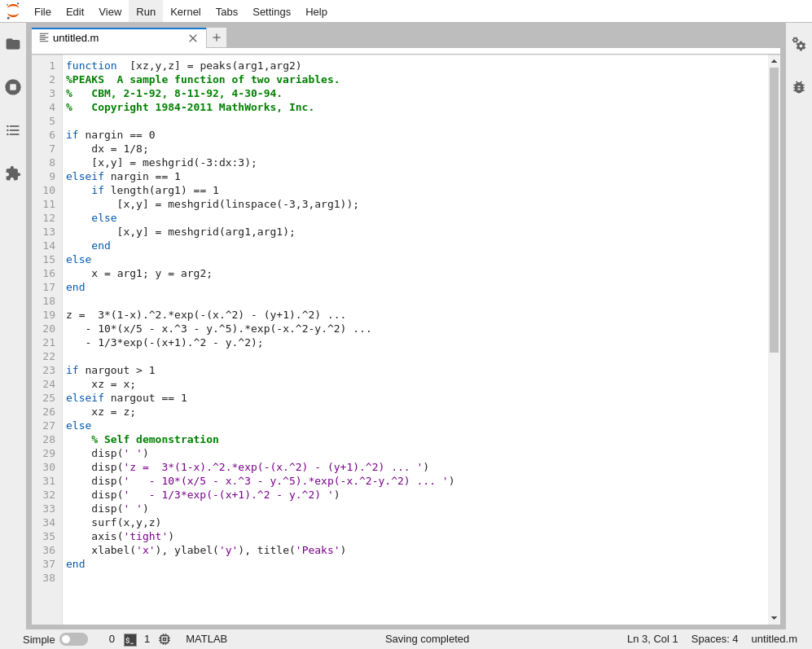Click the kernel status chip icon in status bar
Screen dimensions: 812x649
tap(165, 639)
